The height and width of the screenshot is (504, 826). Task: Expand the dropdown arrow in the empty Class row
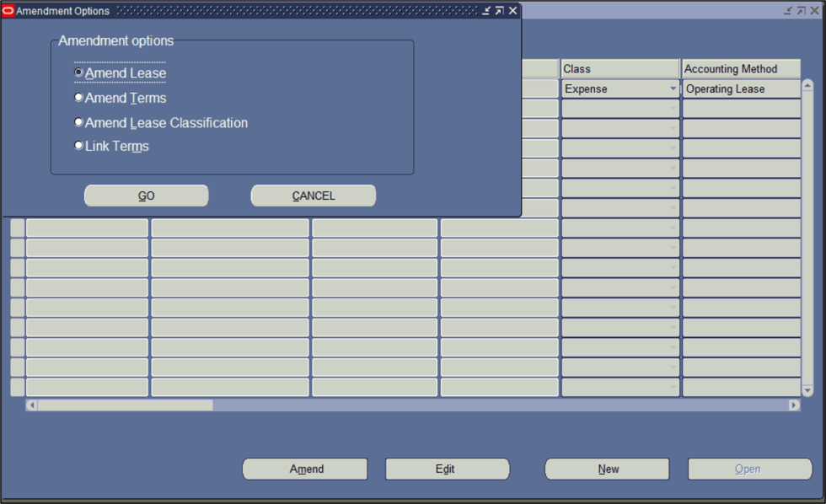coord(672,108)
